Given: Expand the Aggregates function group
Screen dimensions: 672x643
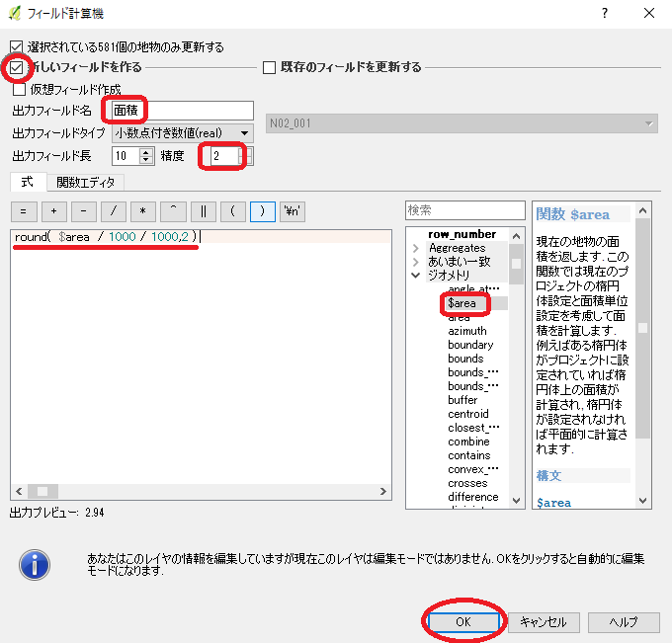Looking at the screenshot, I should point(415,248).
